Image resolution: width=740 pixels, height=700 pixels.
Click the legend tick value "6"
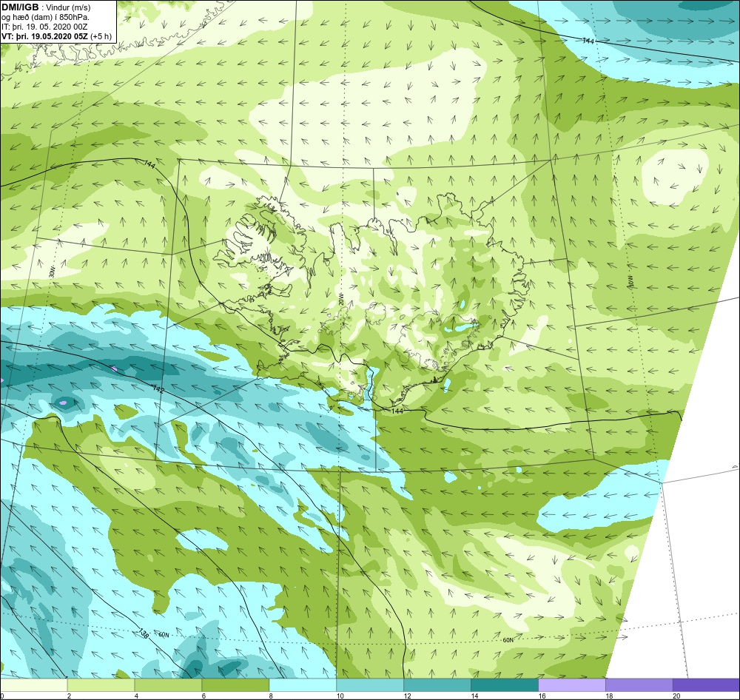tap(204, 696)
